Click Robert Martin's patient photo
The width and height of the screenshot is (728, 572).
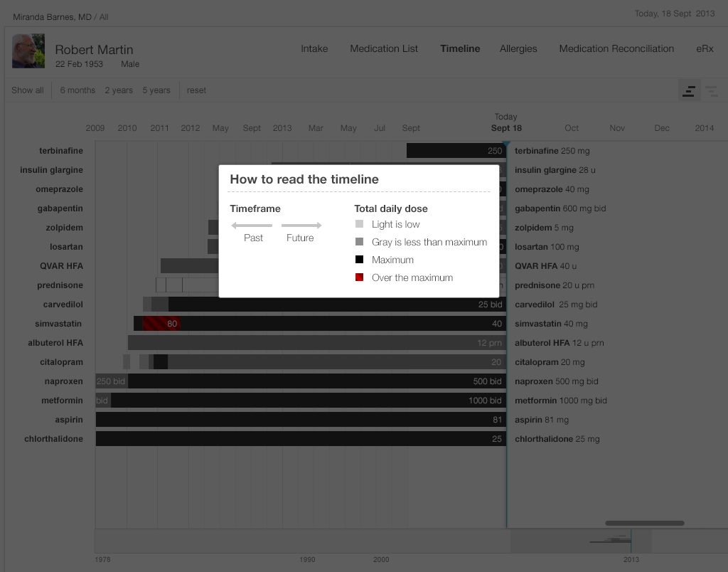pos(28,51)
